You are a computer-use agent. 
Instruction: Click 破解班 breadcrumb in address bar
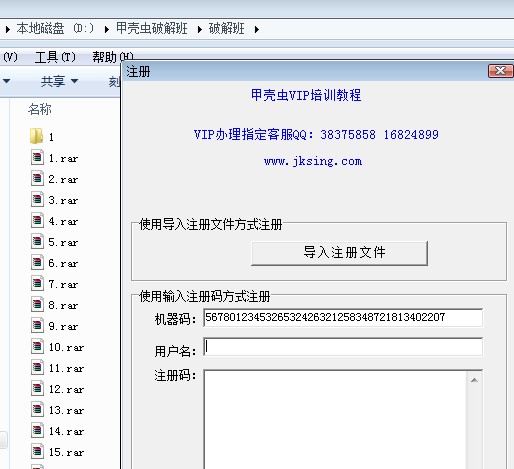click(x=227, y=29)
